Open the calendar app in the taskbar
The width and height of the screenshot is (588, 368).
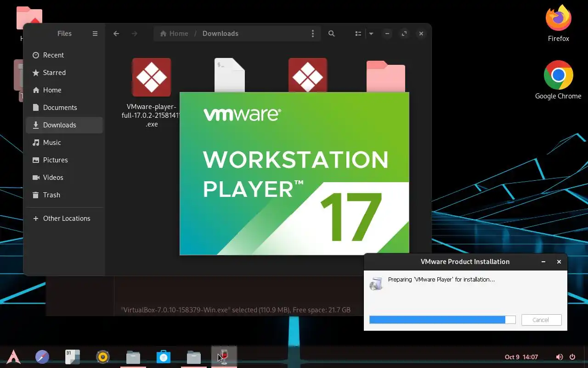(x=73, y=356)
